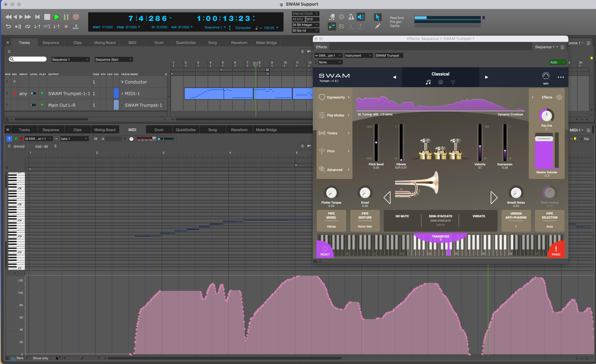Open the SWAM three-dots menu
The width and height of the screenshot is (596, 364).
561,77
